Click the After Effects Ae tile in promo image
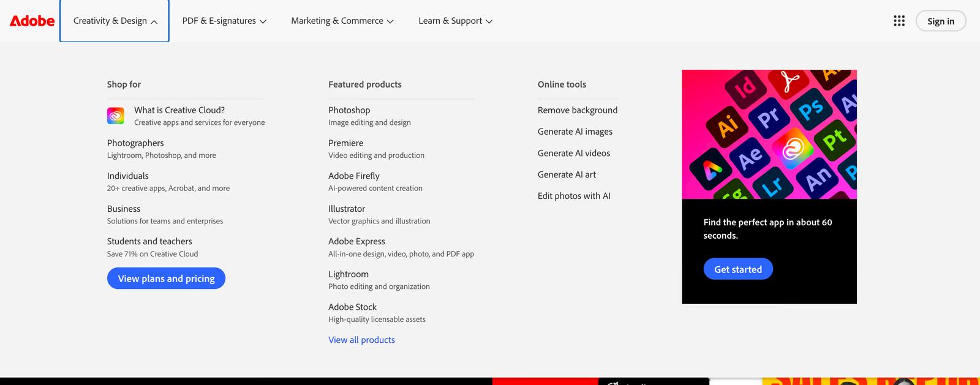 point(750,158)
